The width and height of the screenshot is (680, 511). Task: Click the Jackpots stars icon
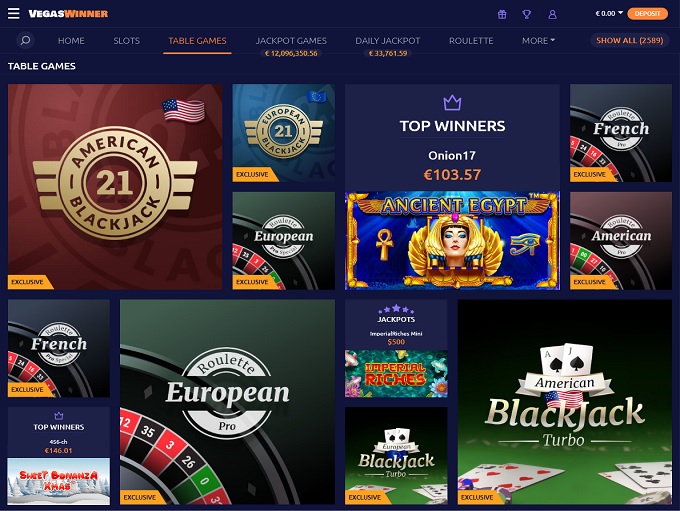(x=396, y=309)
